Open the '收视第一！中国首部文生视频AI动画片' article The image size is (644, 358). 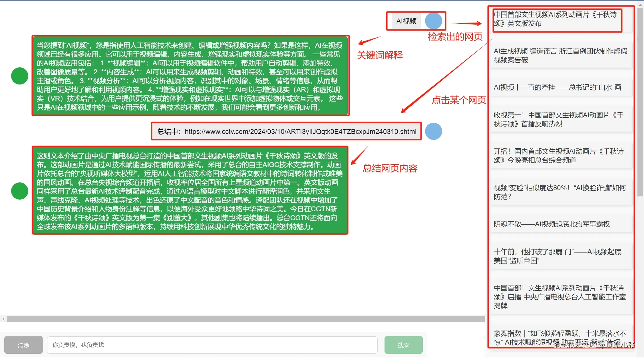pos(560,119)
